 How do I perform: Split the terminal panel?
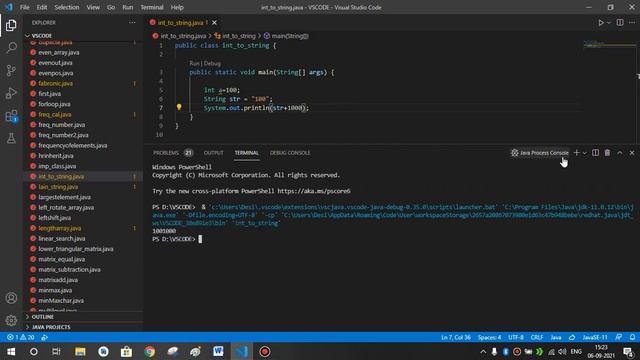click(x=596, y=153)
